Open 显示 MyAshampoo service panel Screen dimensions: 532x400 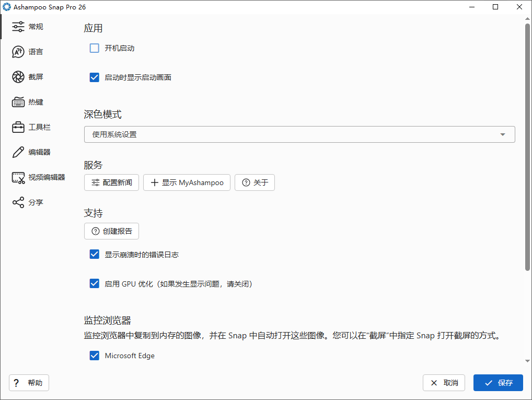(187, 182)
